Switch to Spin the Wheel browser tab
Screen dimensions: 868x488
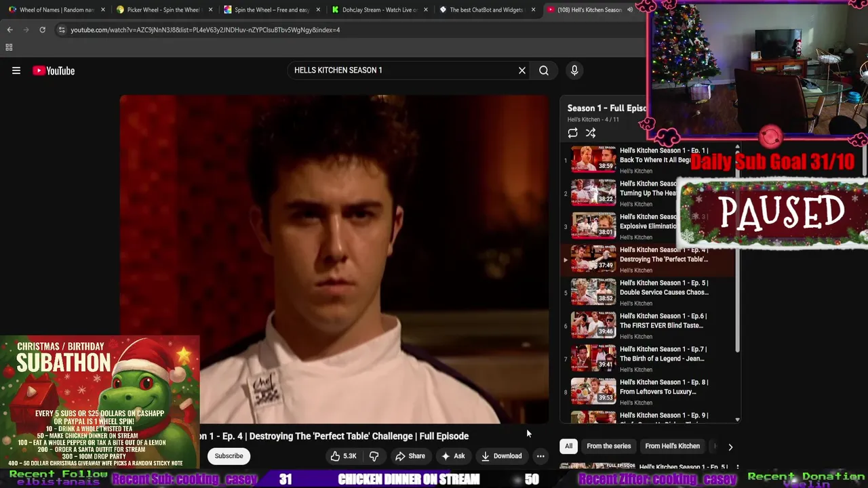pyautogui.click(x=272, y=9)
